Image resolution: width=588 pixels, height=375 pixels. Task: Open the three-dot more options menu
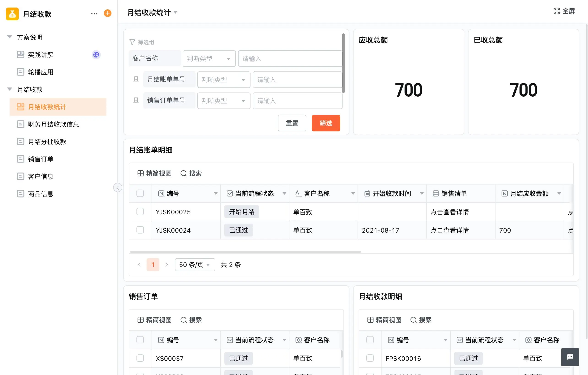(x=94, y=14)
